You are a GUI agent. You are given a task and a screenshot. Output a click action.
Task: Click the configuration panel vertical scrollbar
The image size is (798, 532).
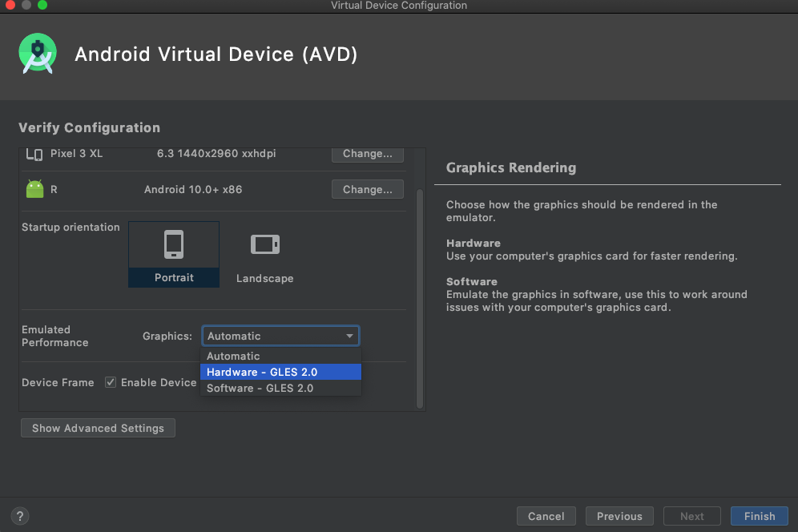click(x=420, y=298)
